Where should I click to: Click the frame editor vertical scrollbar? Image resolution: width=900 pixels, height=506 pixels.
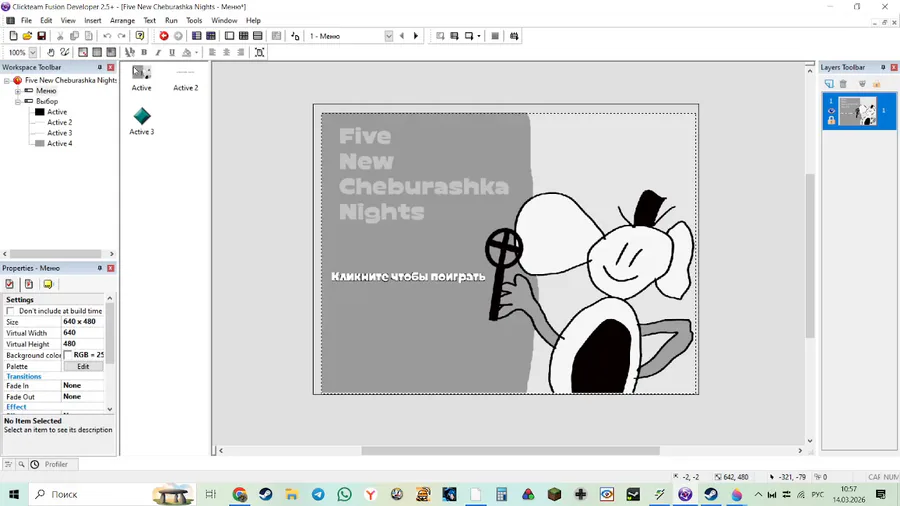(810, 255)
